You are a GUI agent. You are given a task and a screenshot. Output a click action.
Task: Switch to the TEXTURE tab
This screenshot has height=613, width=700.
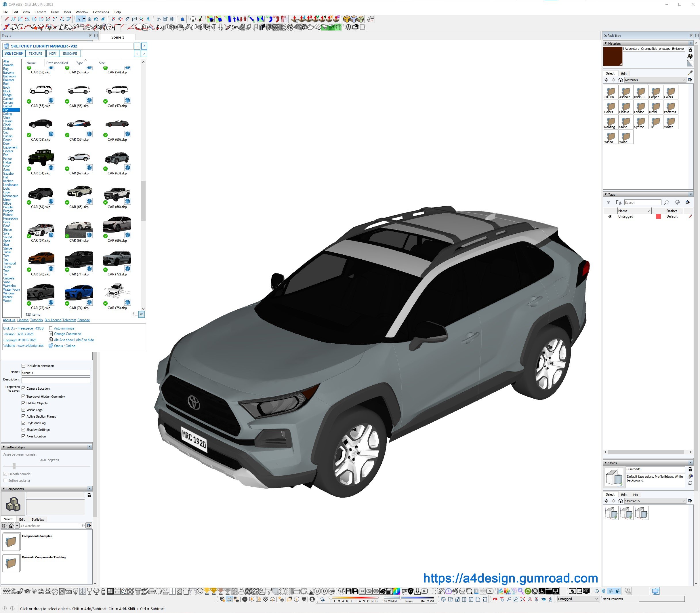tap(35, 54)
